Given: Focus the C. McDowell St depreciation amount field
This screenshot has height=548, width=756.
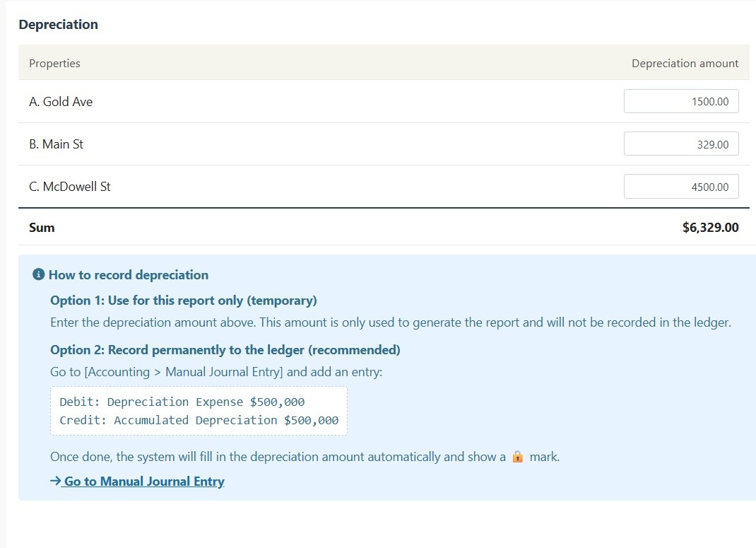Looking at the screenshot, I should pyautogui.click(x=681, y=186).
